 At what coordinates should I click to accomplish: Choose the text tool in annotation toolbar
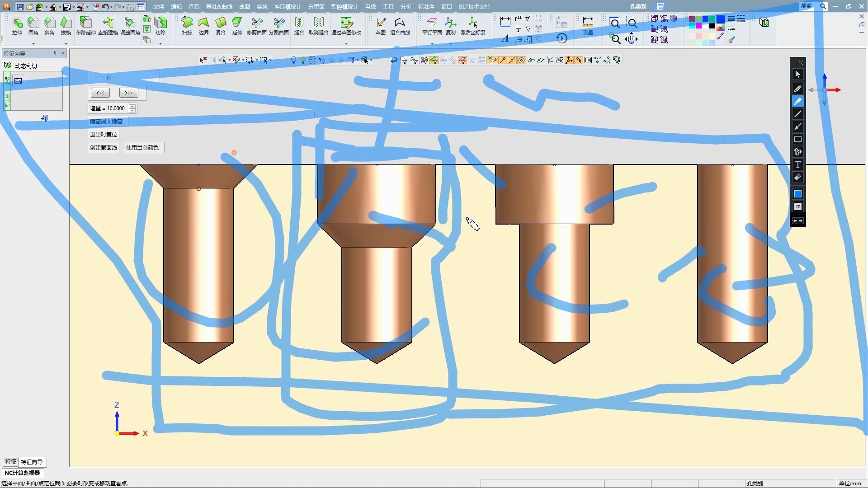pos(797,164)
